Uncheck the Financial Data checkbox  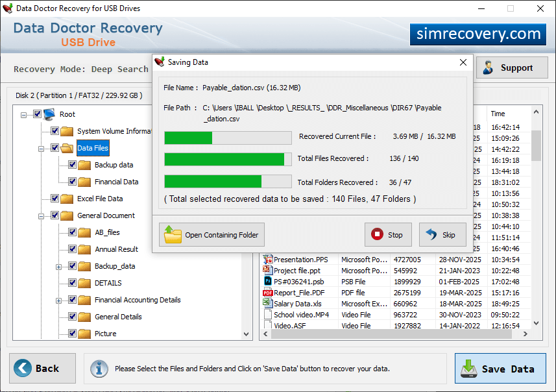coord(72,181)
